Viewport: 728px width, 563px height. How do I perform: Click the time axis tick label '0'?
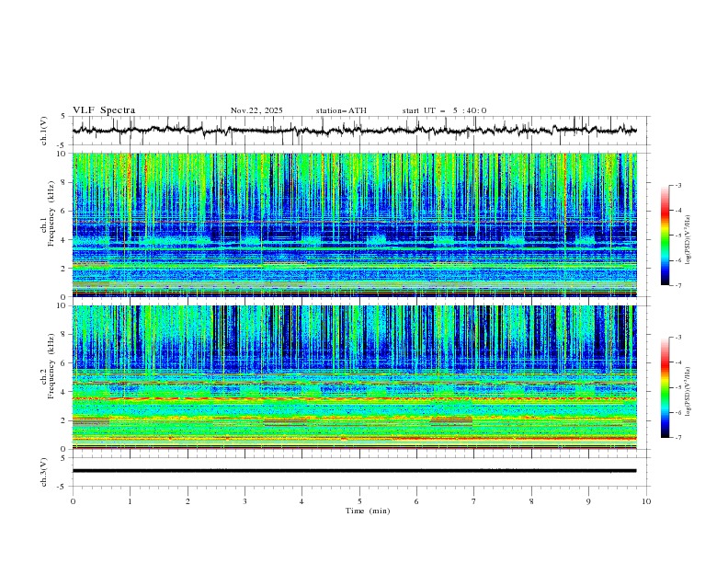[73, 501]
